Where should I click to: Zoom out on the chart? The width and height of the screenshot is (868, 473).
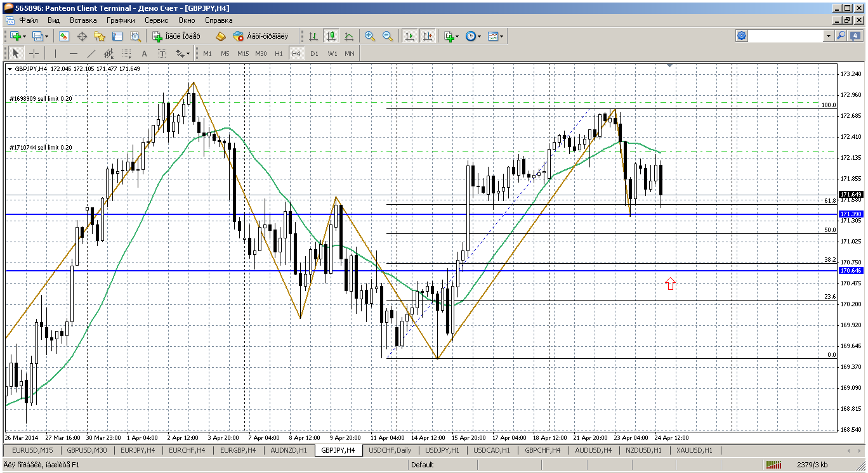(388, 36)
